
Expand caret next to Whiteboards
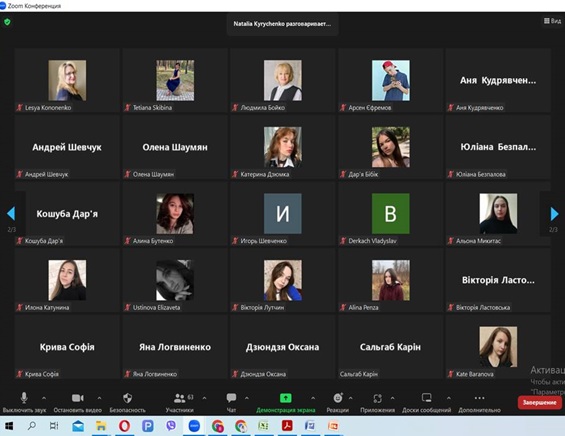pos(449,398)
